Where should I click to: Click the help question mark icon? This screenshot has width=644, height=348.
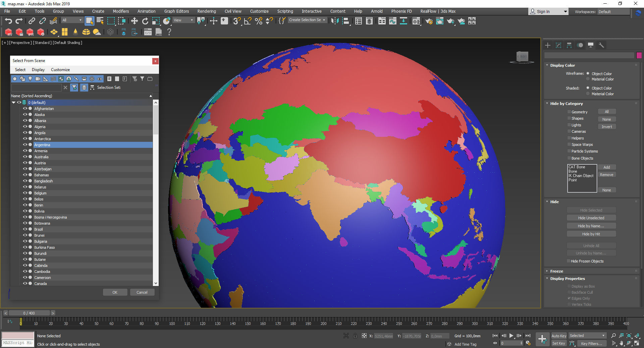coord(169,32)
